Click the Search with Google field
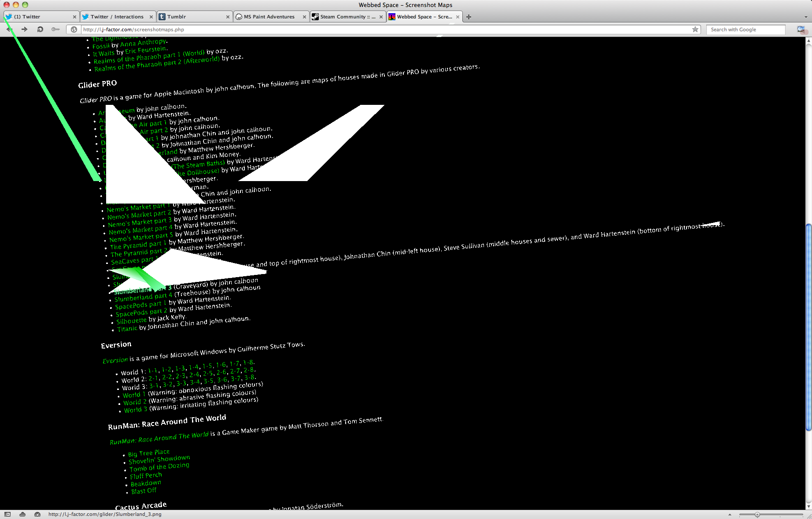Viewport: 812px width, 519px height. pos(746,30)
